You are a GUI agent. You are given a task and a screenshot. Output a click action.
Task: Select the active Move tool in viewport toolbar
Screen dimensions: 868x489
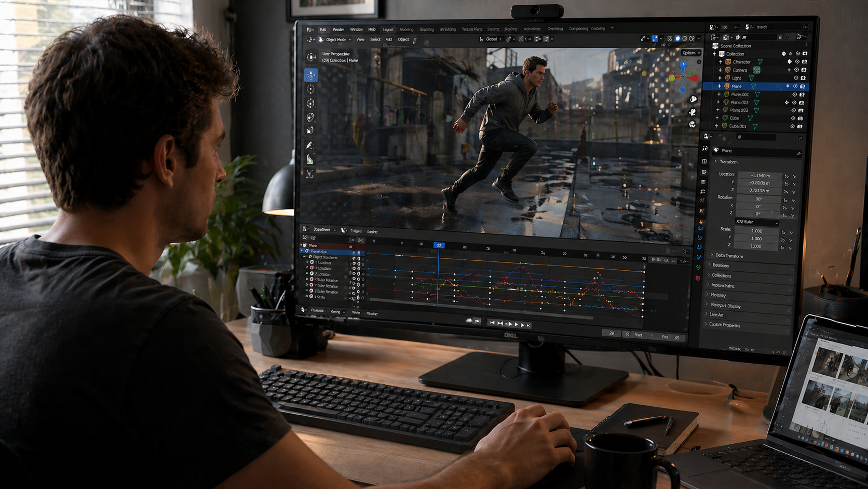311,75
